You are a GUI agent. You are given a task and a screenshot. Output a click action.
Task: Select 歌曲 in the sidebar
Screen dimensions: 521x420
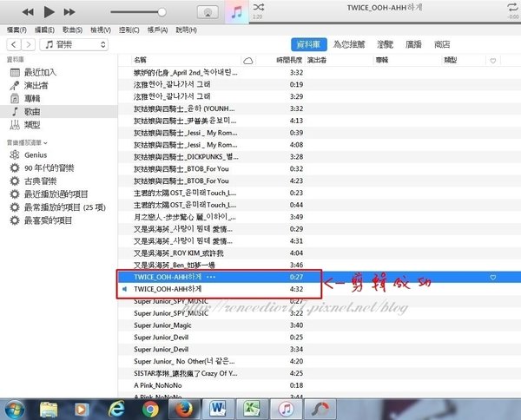[x=59, y=112]
